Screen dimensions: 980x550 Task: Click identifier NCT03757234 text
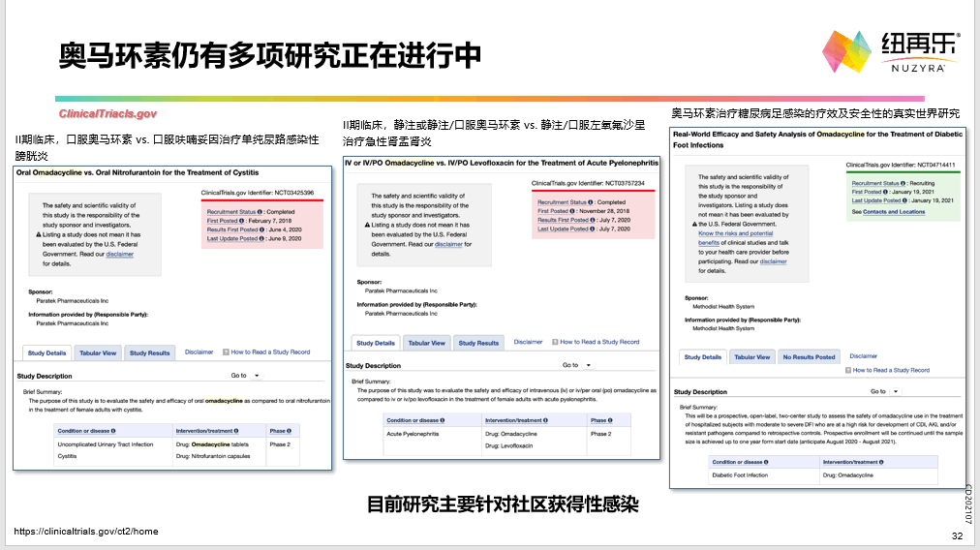coord(625,183)
